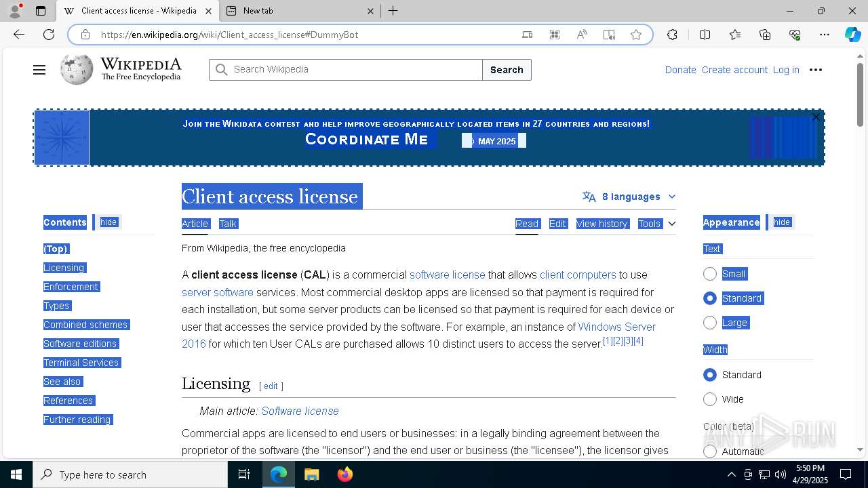Image resolution: width=868 pixels, height=488 pixels.
Task: Select the Standard text size radio button
Action: click(710, 298)
